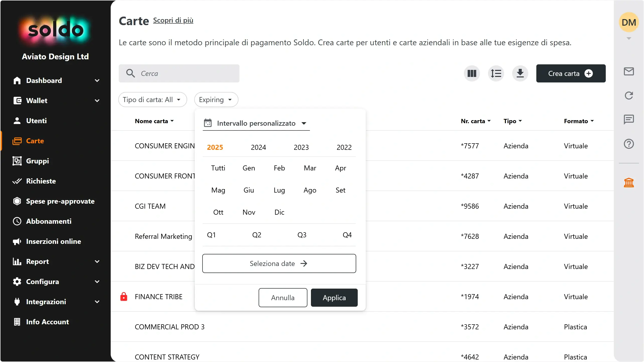Click the Integrazioni plug icon
This screenshot has width=644, height=362.
(x=17, y=302)
